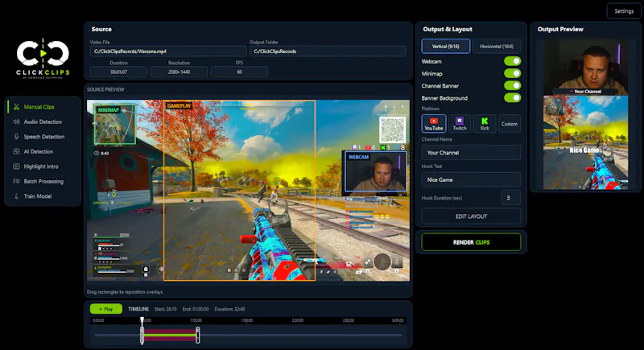The height and width of the screenshot is (350, 644).
Task: Click the 1:30:00 timeline mark
Action: (x=247, y=320)
